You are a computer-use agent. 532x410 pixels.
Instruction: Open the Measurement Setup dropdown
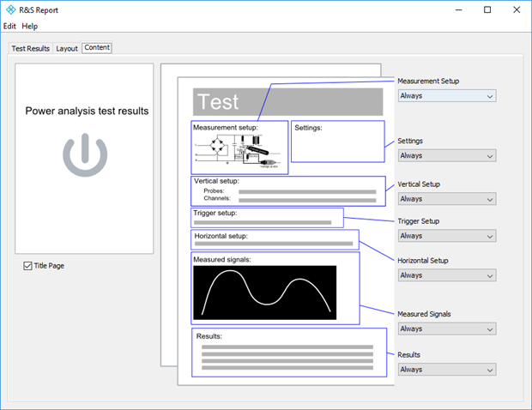coord(446,96)
